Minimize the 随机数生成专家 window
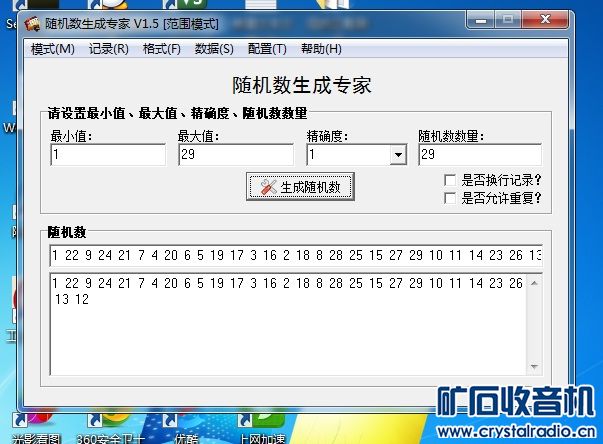The height and width of the screenshot is (444, 603). (480, 20)
